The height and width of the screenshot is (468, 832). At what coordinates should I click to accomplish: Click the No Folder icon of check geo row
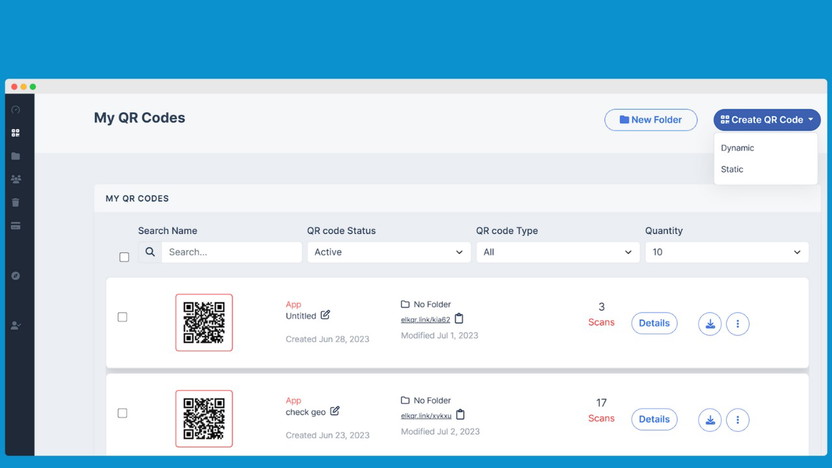click(405, 400)
